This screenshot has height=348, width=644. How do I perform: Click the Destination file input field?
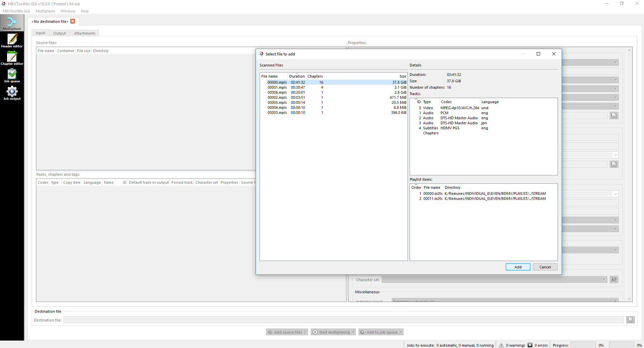pos(343,320)
